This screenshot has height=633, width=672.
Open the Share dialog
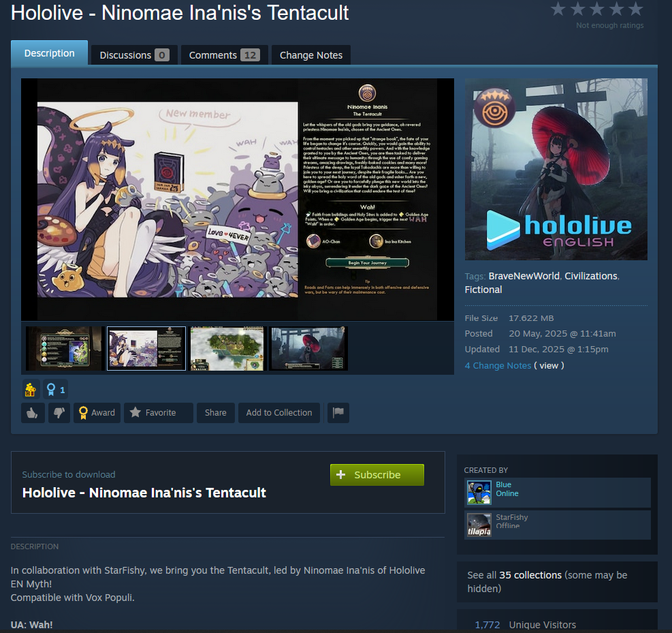tap(216, 412)
